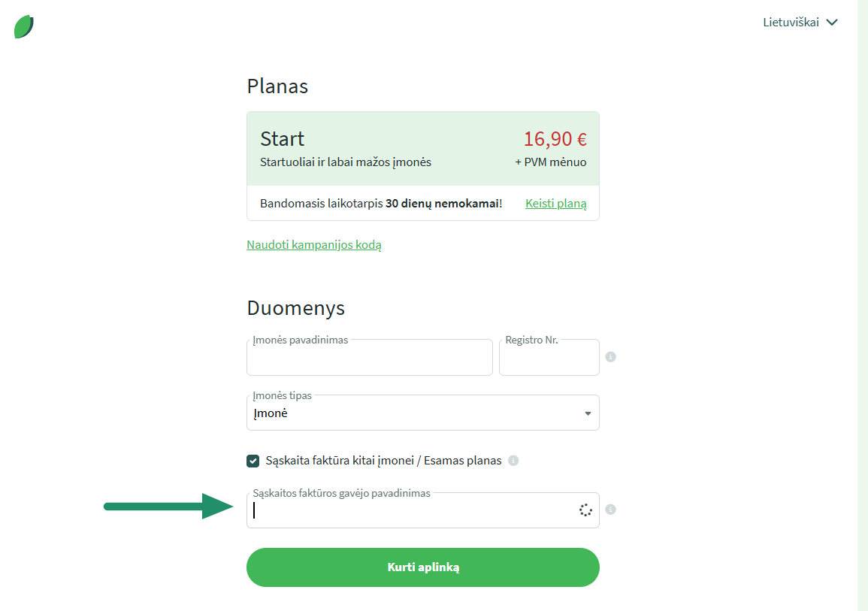Viewport: 868px width, 611px height.
Task: Click the Sąskaita faktūra kitai įmonei label
Action: (383, 461)
